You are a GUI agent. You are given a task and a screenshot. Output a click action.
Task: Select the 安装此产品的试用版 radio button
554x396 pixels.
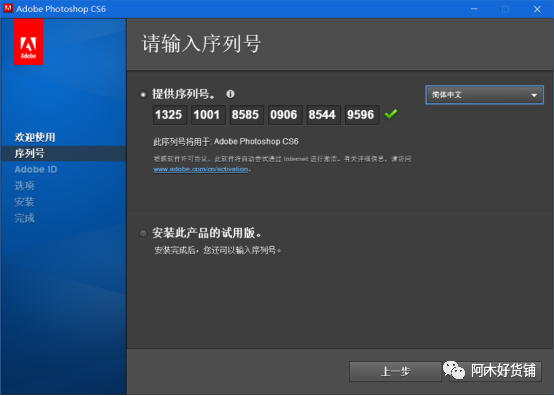143,233
